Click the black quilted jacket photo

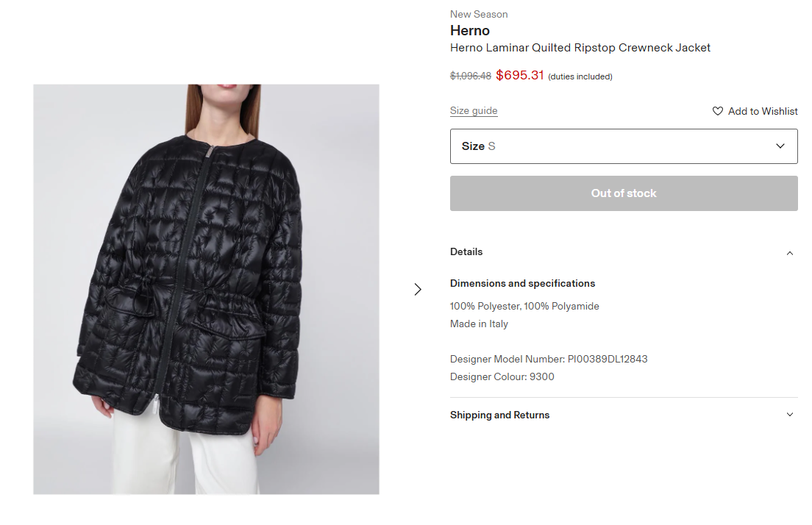[x=206, y=290]
